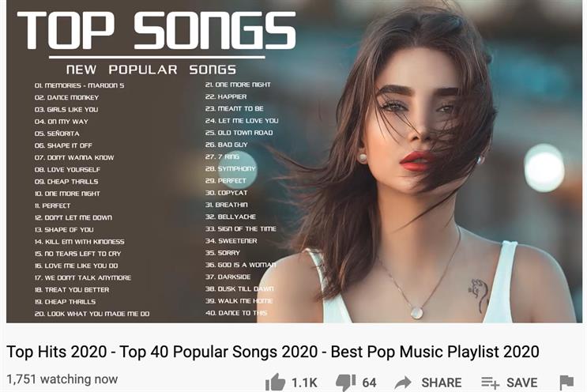
Task: Click the Look What You Made Me Do entry
Action: (x=92, y=314)
